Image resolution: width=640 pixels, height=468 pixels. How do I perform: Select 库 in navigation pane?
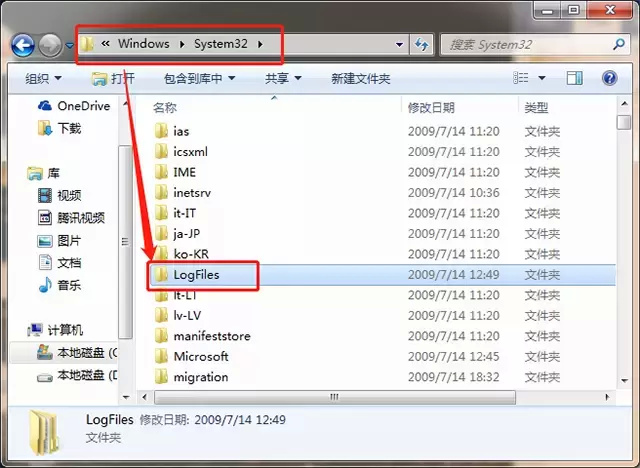pyautogui.click(x=43, y=173)
